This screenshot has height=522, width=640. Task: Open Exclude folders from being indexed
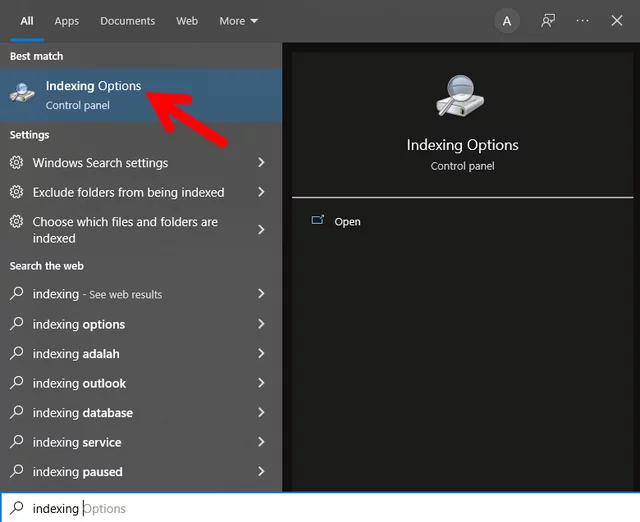141,192
